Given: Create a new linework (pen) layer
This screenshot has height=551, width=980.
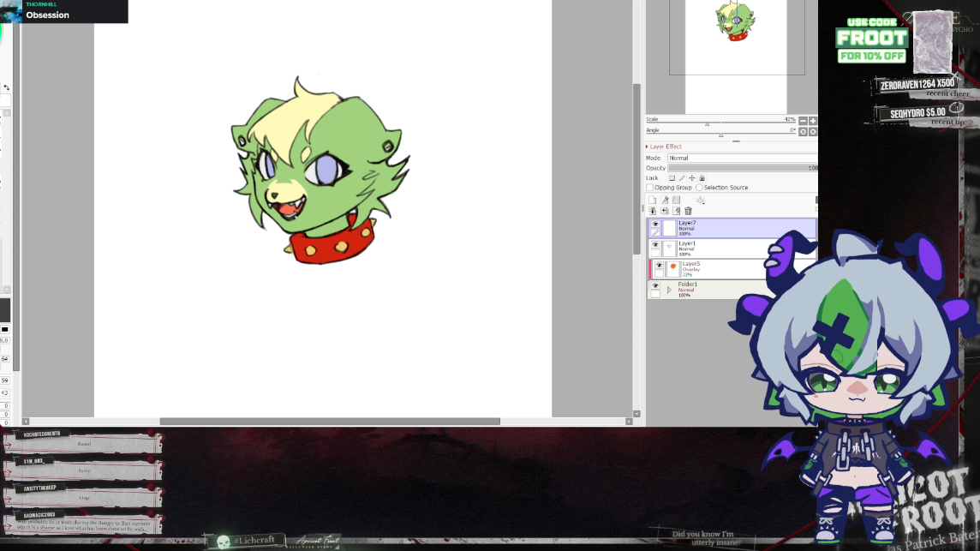Looking at the screenshot, I should (x=665, y=201).
